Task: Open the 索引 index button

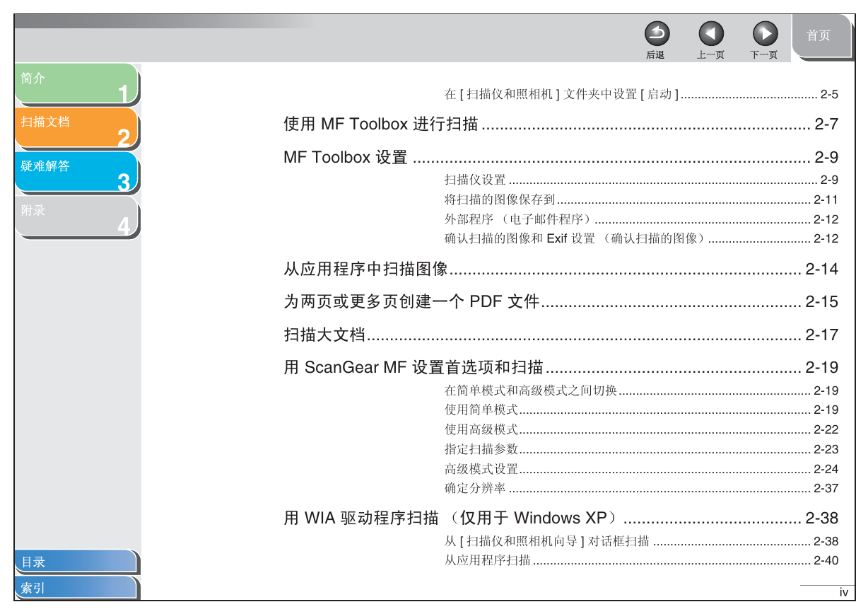Action: [76, 588]
